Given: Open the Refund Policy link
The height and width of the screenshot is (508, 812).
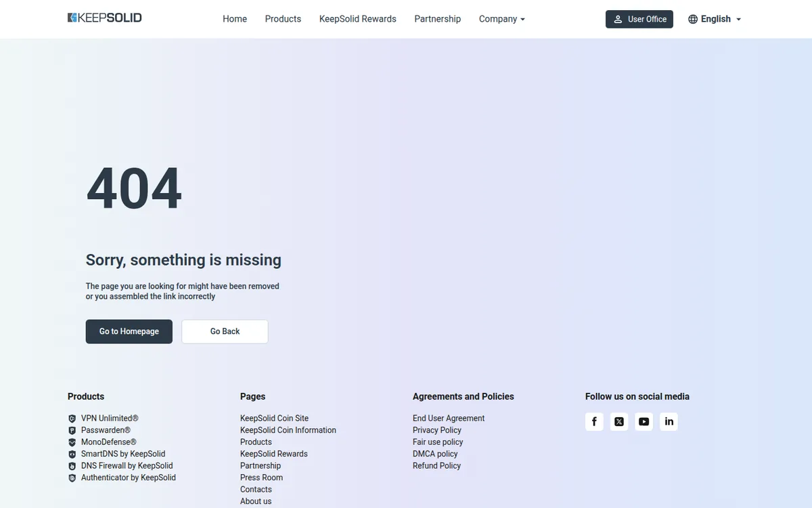Looking at the screenshot, I should tap(436, 466).
